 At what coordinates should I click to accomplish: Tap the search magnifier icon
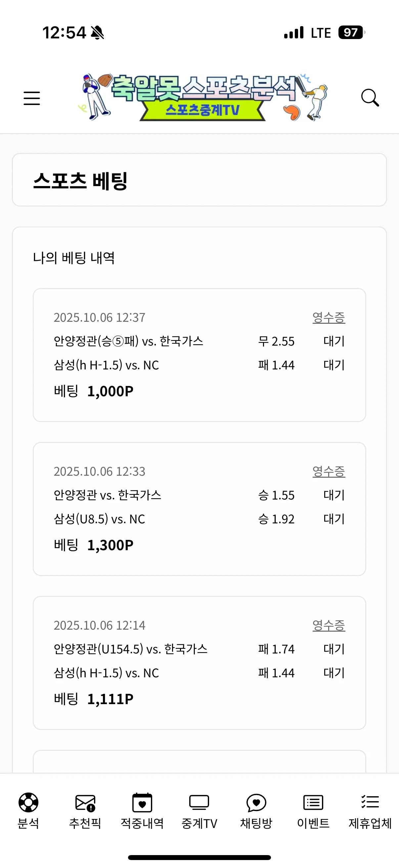[370, 98]
